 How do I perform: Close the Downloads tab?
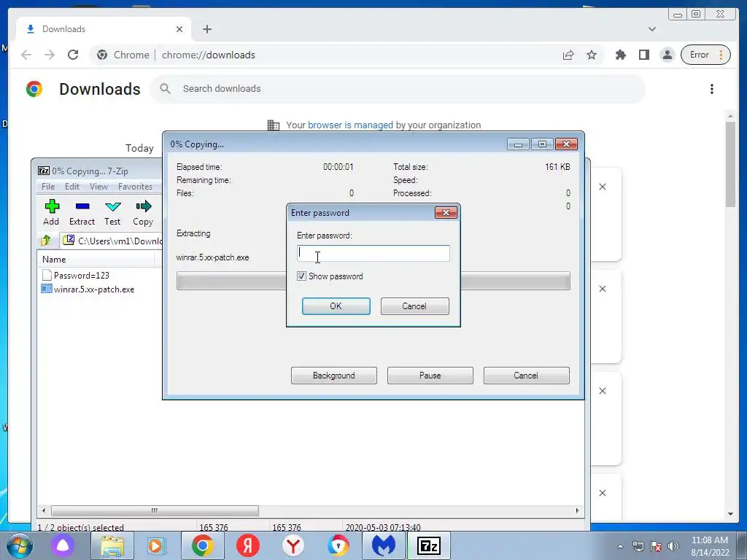coord(179,29)
